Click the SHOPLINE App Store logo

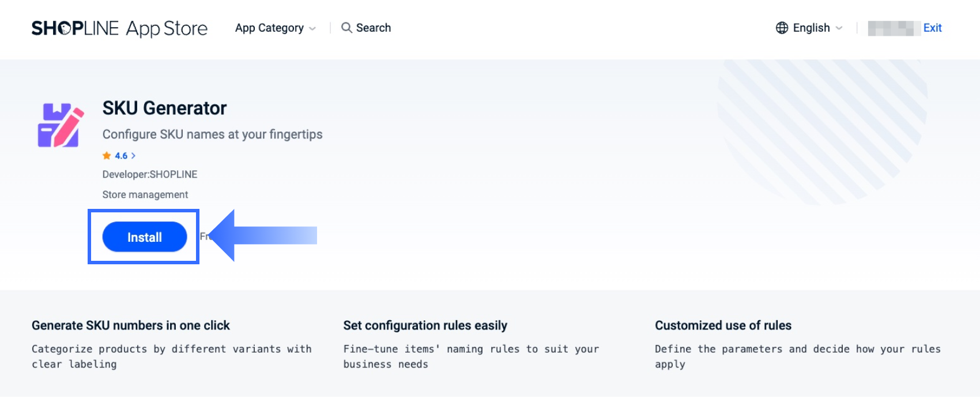(x=119, y=28)
